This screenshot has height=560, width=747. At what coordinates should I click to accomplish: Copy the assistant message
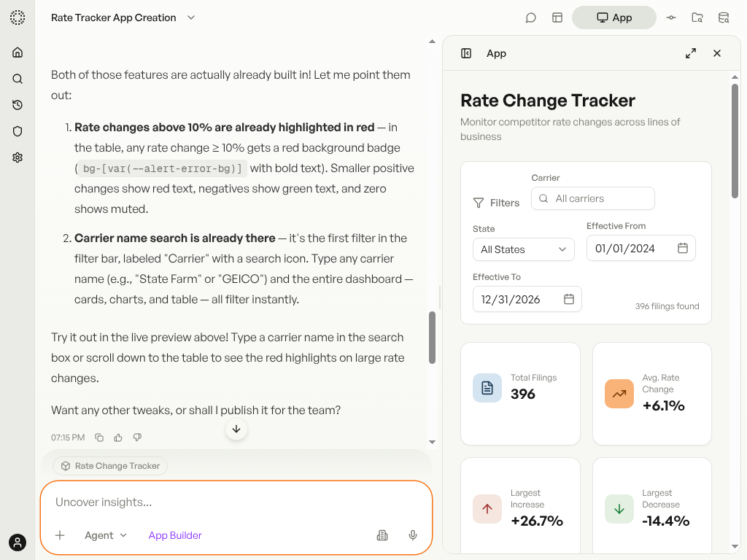99,437
